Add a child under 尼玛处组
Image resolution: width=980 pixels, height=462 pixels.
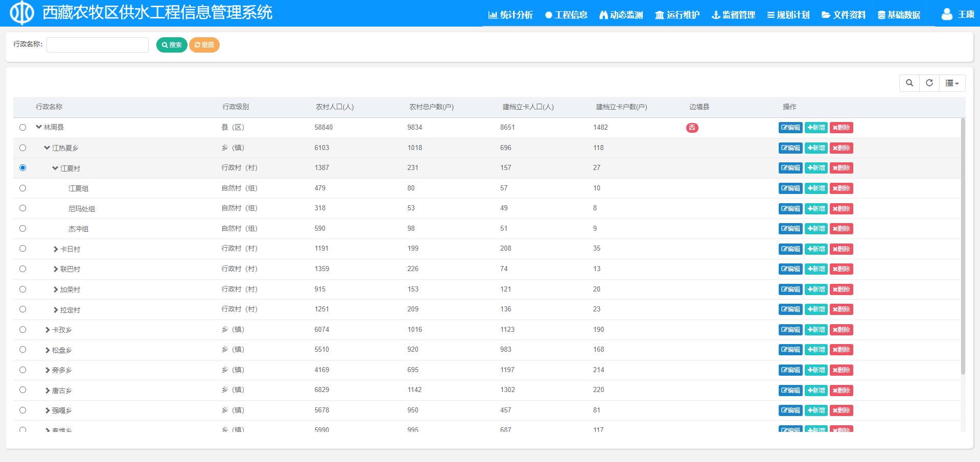(816, 209)
